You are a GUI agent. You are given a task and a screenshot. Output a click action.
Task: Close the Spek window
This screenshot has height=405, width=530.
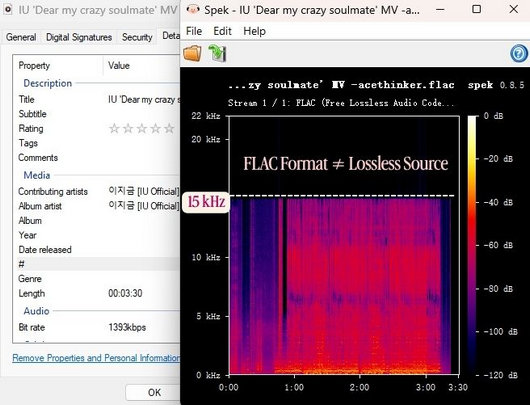[513, 9]
